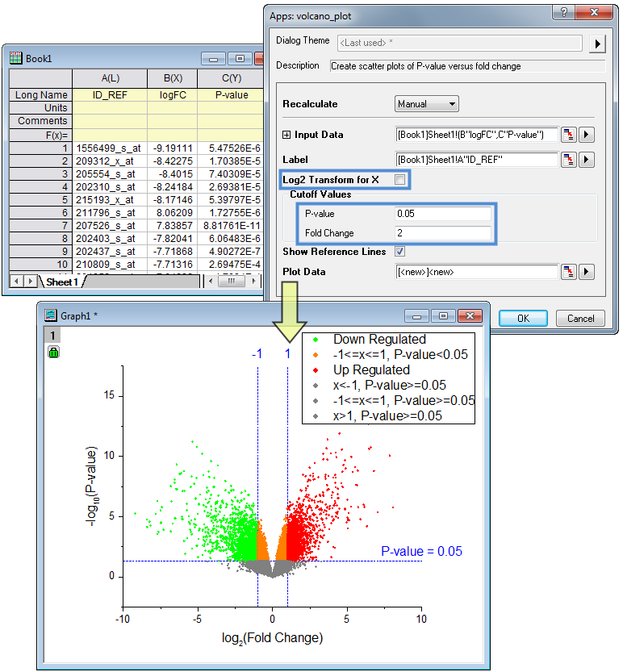
Task: Click Book1 horizontal scrollbar right arrow
Action: 254,281
